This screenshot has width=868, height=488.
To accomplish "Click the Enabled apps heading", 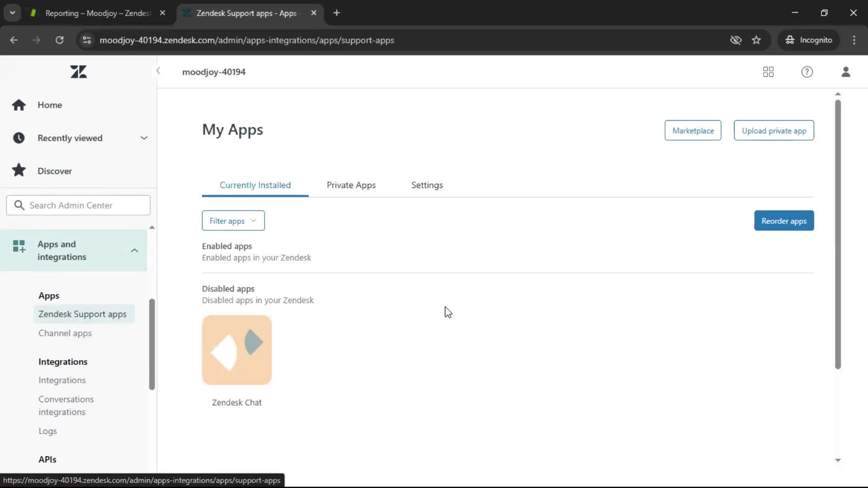I will pos(227,246).
